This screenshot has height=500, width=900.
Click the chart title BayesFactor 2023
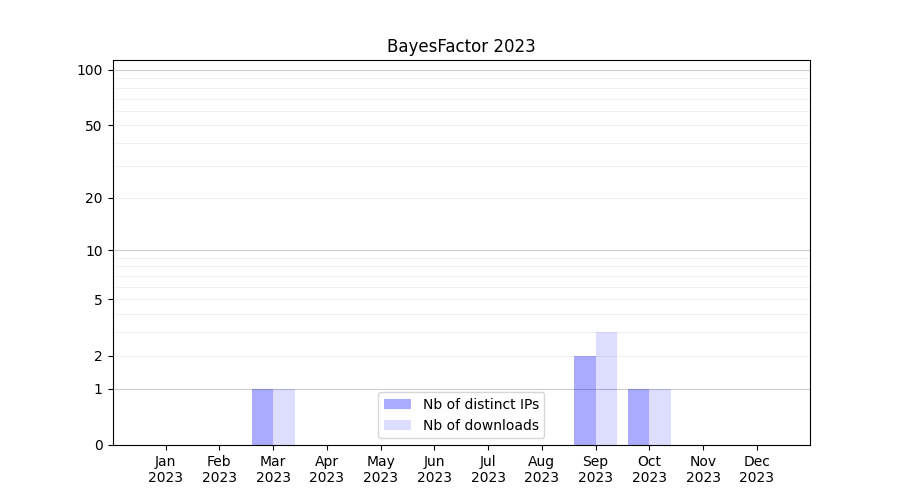click(461, 46)
